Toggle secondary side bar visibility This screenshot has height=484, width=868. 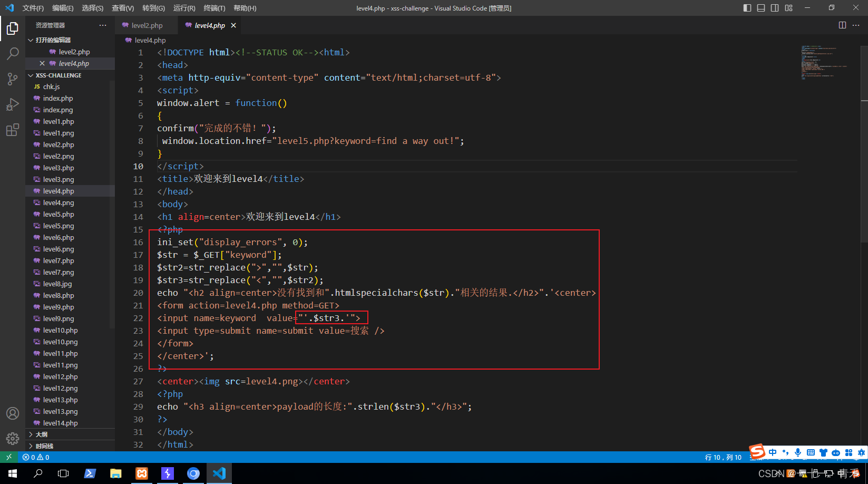[x=775, y=8]
